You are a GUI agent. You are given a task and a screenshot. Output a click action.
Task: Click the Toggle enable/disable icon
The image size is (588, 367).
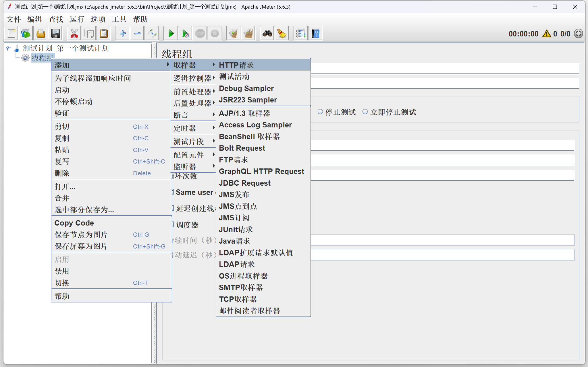tap(152, 34)
